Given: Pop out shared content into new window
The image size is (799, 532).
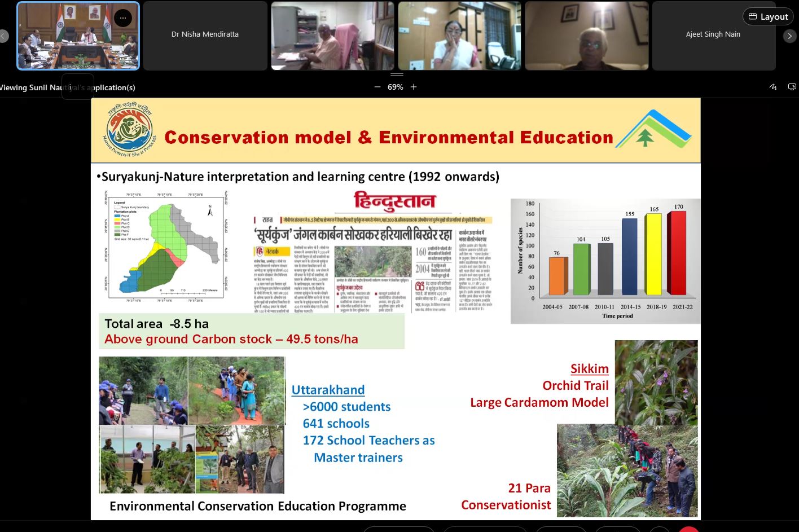Looking at the screenshot, I should pyautogui.click(x=792, y=87).
